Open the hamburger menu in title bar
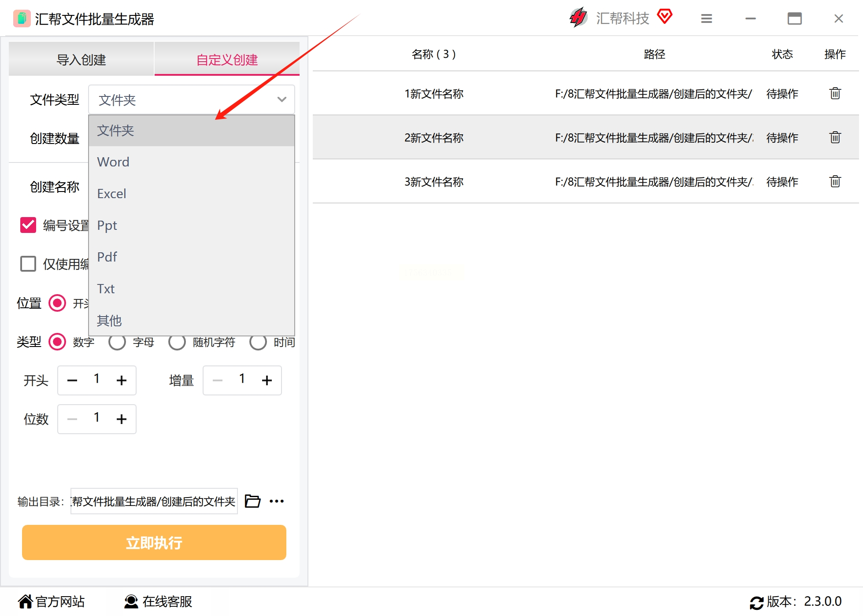Viewport: 863px width, 616px height. click(706, 18)
